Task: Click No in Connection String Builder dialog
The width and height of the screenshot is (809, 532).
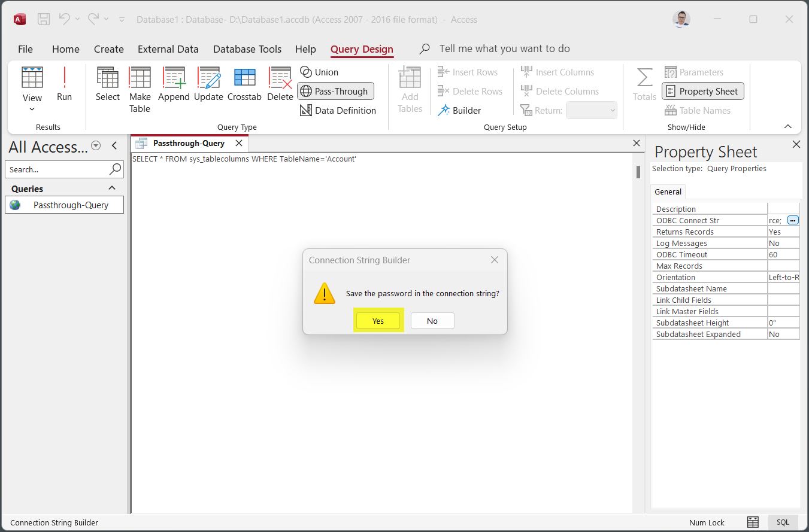Action: point(432,321)
